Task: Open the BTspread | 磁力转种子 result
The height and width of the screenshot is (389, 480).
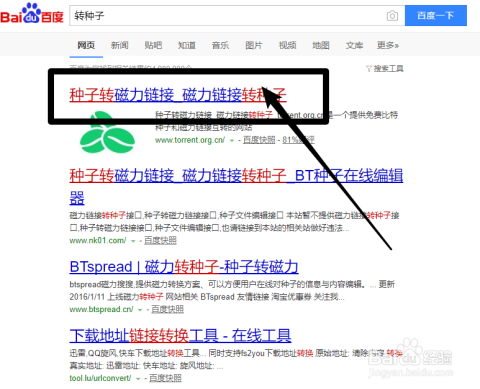Action: pos(184,267)
